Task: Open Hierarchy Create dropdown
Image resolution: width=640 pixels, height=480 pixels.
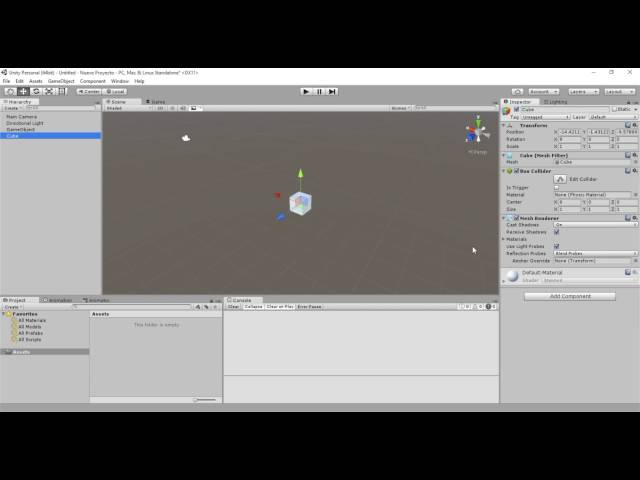Action: [13, 108]
